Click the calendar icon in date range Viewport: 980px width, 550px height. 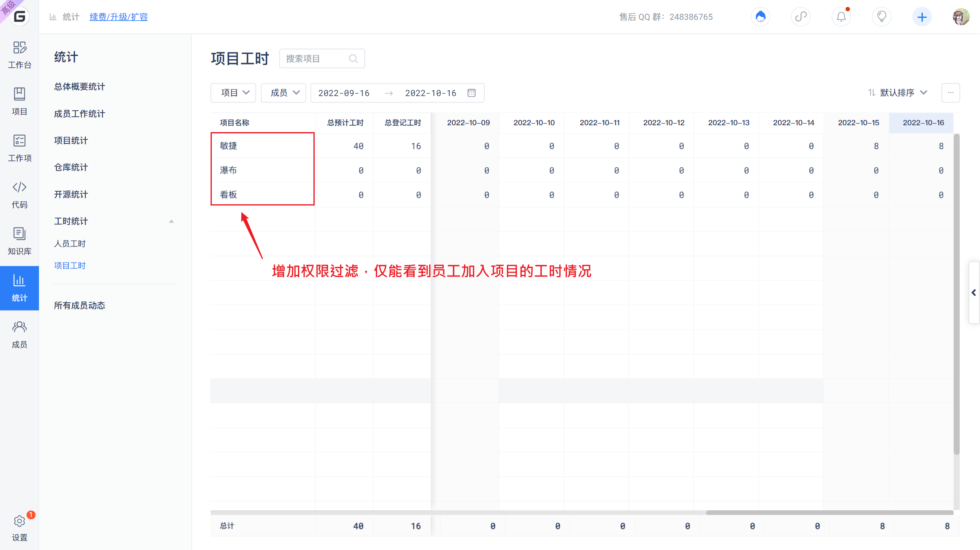(x=471, y=93)
